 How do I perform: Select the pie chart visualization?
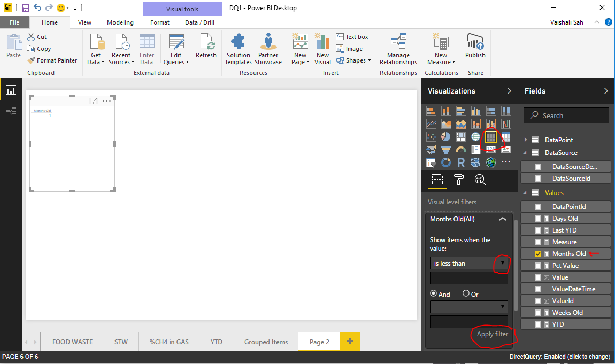click(445, 137)
